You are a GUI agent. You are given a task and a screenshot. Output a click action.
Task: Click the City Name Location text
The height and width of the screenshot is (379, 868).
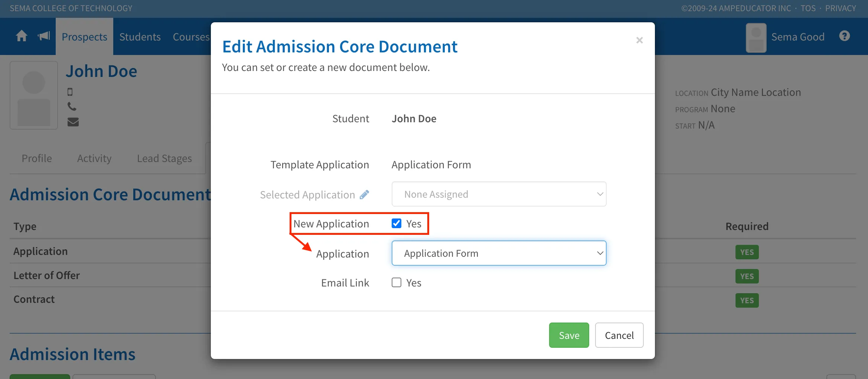[x=756, y=92]
